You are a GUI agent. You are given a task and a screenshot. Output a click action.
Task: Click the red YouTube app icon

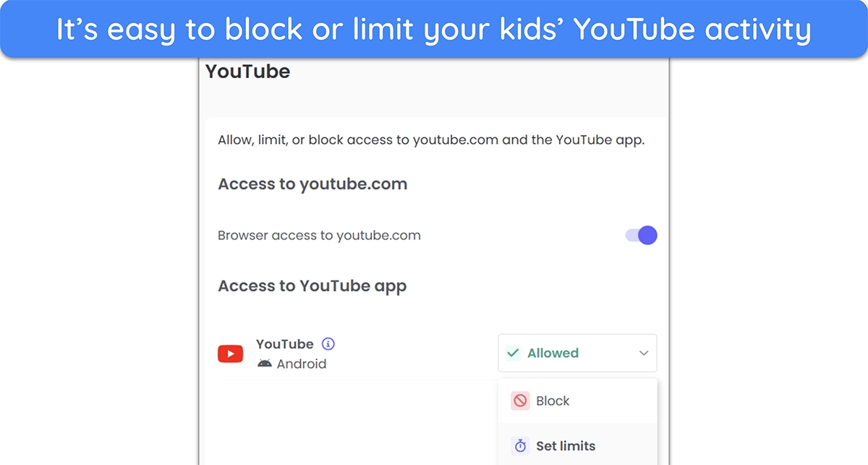[231, 354]
